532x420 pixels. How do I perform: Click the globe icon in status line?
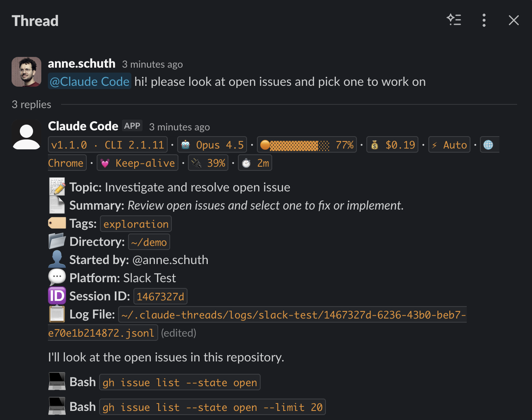[488, 145]
